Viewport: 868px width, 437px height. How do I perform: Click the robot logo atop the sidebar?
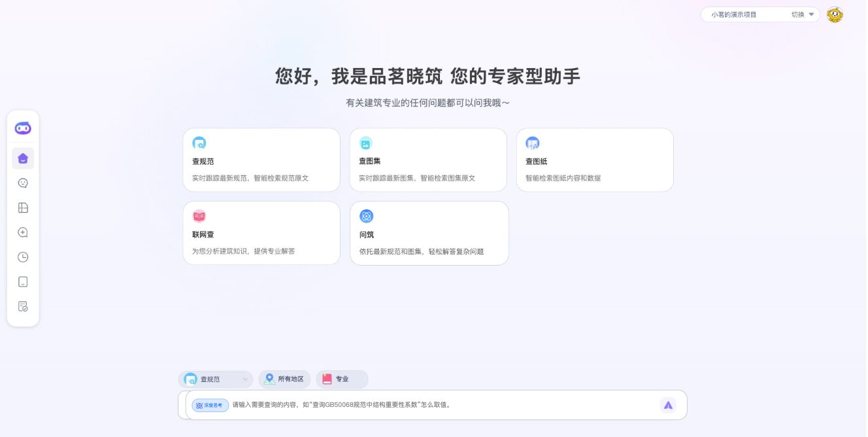[x=23, y=128]
